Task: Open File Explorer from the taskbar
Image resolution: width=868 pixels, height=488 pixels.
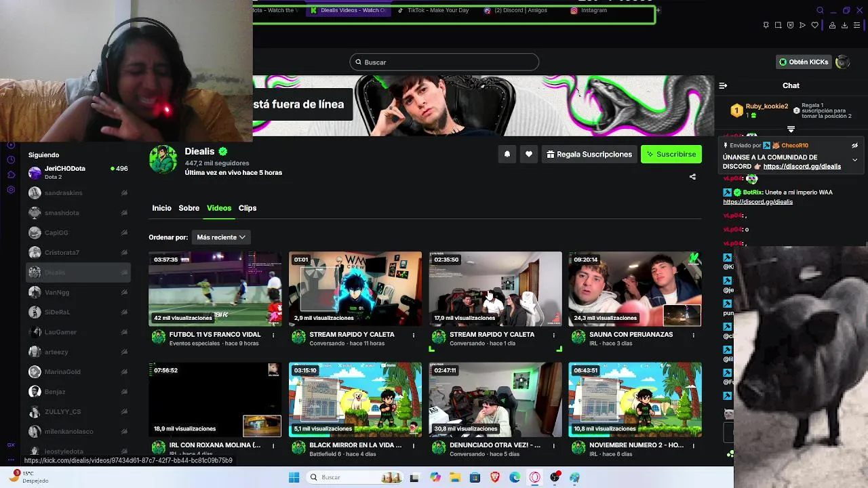Action: [455, 477]
